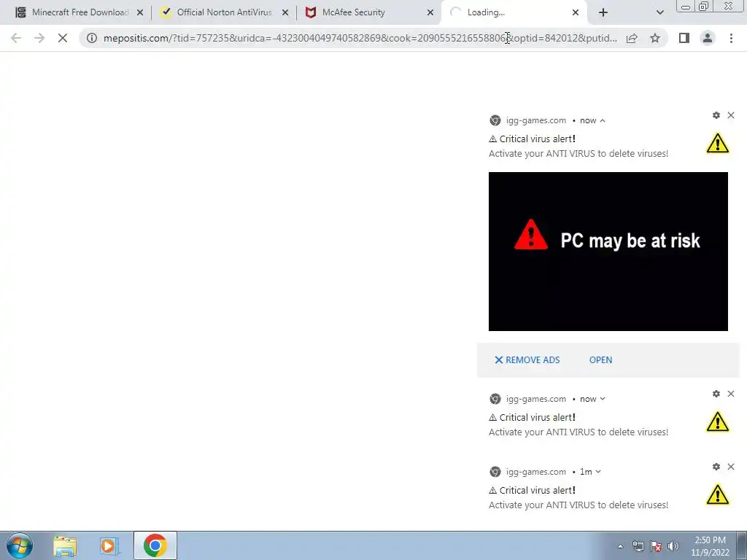Viewport: 747px width, 560px height.
Task: Click the taskbar clock showing 2:50 PM
Action: (x=710, y=546)
